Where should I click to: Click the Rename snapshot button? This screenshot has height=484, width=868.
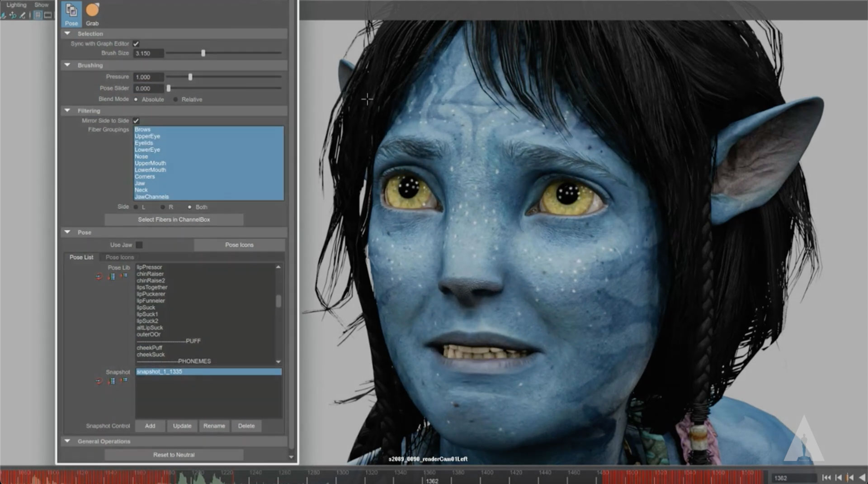pyautogui.click(x=214, y=426)
